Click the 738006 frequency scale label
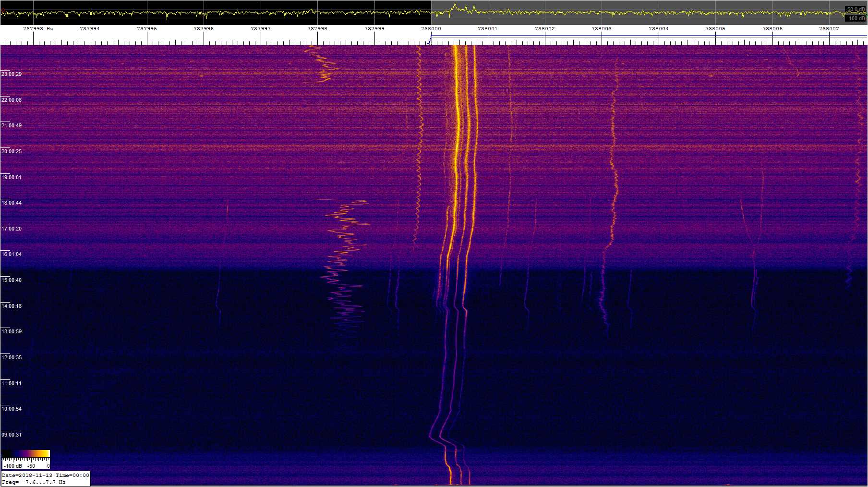 [x=772, y=29]
